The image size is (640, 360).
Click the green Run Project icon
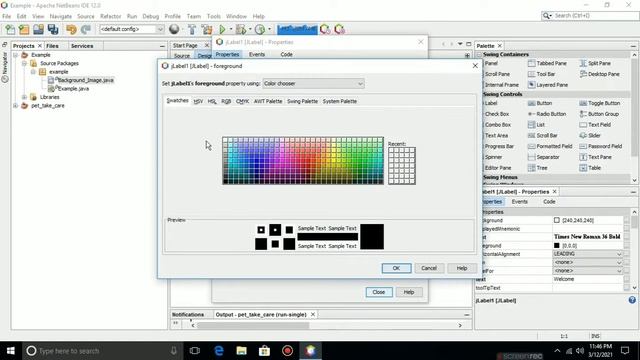pos(222,29)
